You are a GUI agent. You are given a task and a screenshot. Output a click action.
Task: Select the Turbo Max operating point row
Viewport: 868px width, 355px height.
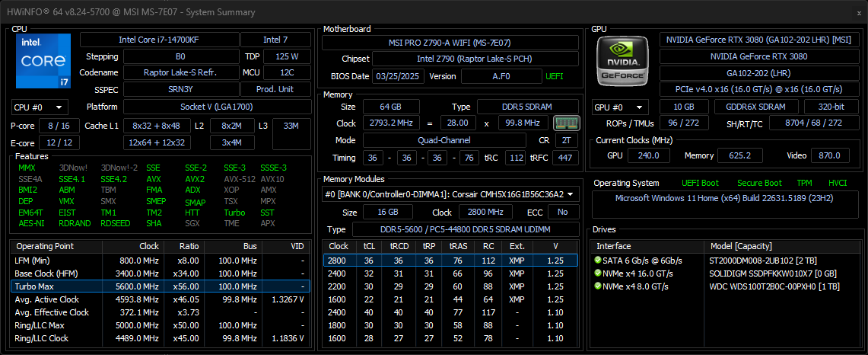point(160,286)
